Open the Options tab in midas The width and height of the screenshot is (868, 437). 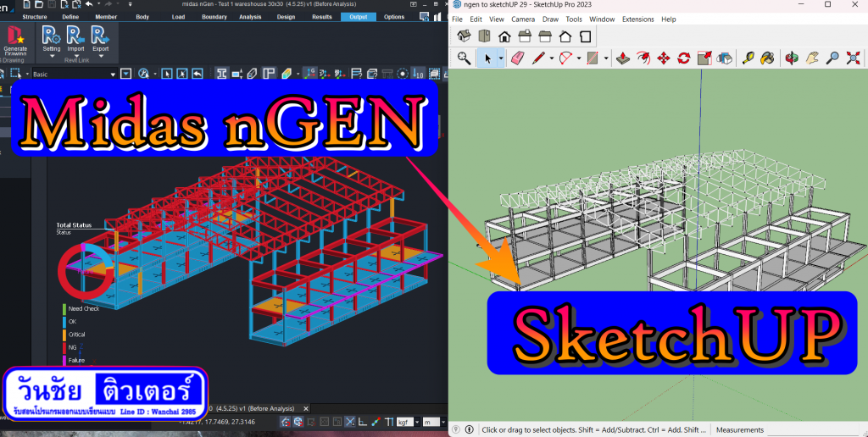pos(394,17)
